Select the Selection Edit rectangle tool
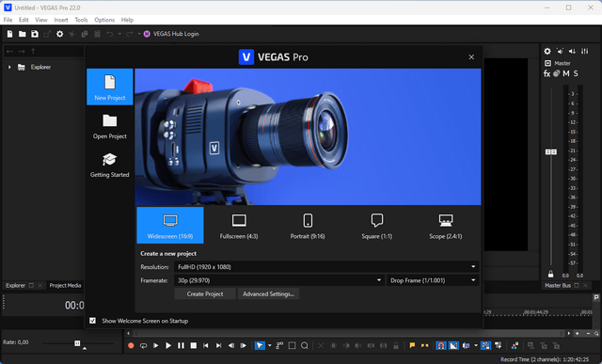 pyautogui.click(x=292, y=345)
